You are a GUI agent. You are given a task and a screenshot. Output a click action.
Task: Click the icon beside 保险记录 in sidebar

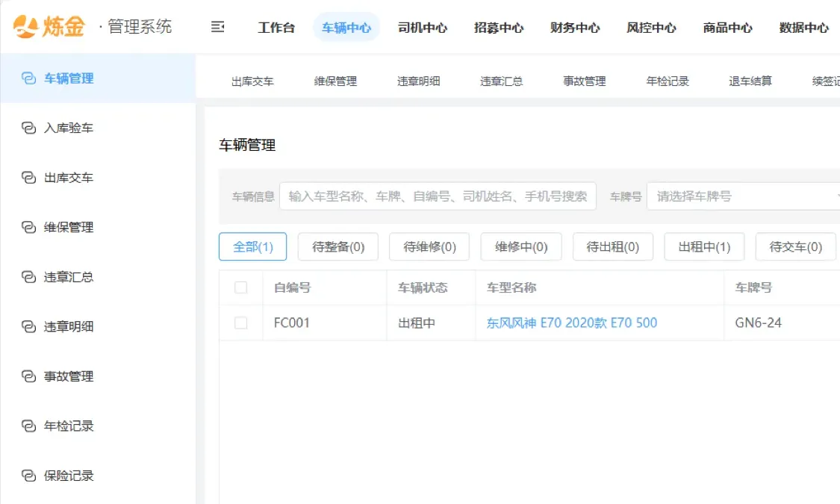[x=28, y=476]
